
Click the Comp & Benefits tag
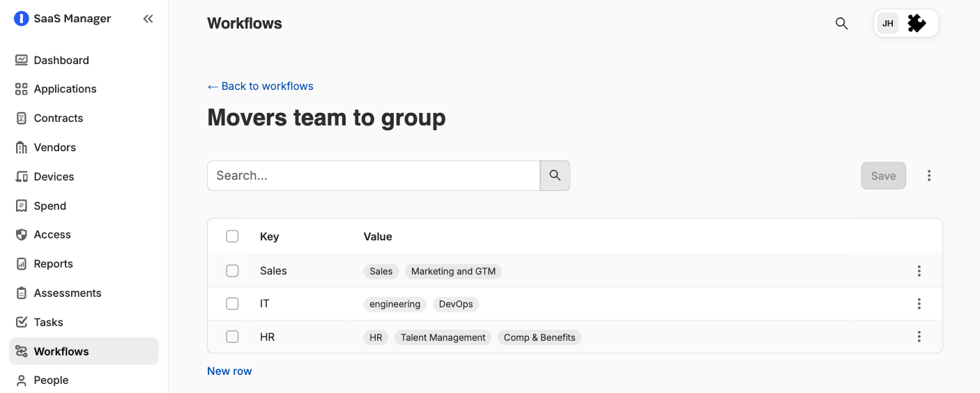(539, 337)
